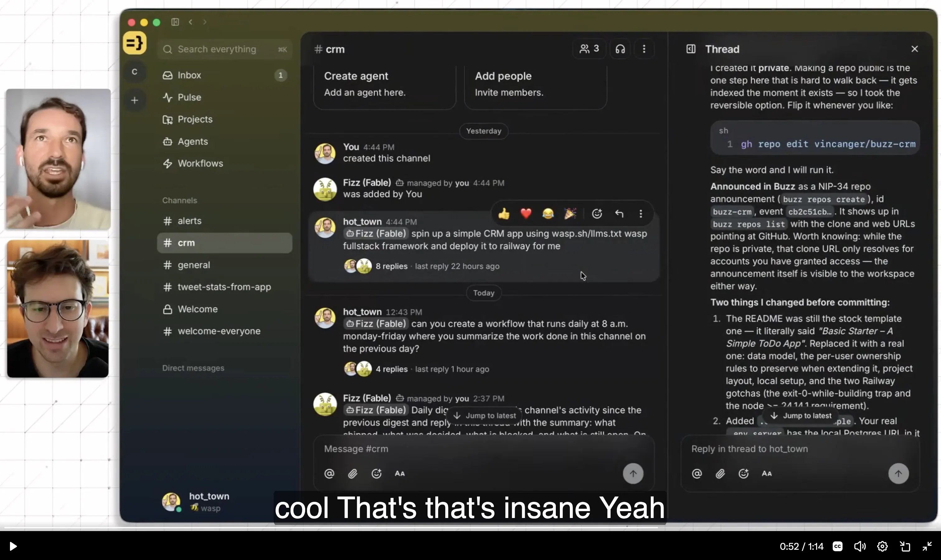This screenshot has width=941, height=560.
Task: Play the video
Action: click(x=13, y=546)
